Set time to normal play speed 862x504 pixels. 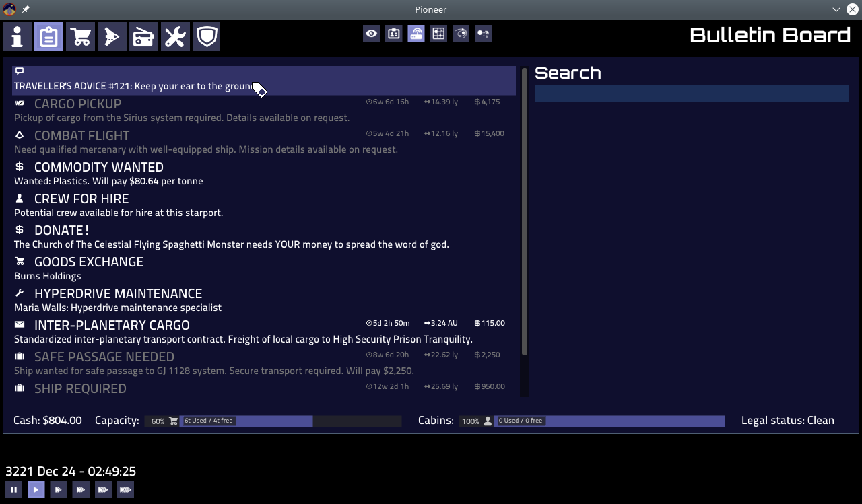pyautogui.click(x=36, y=489)
